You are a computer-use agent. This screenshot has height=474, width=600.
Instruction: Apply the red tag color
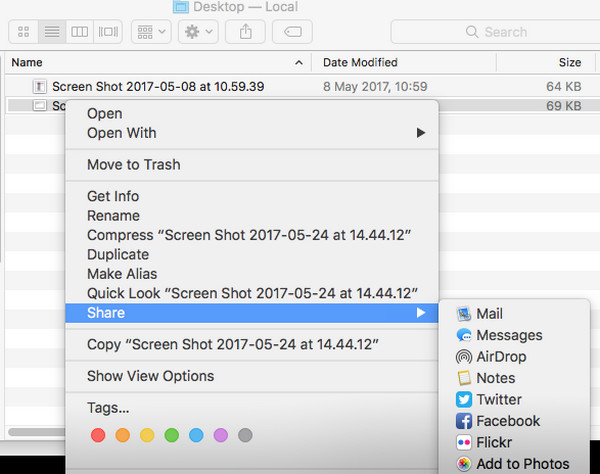98,436
